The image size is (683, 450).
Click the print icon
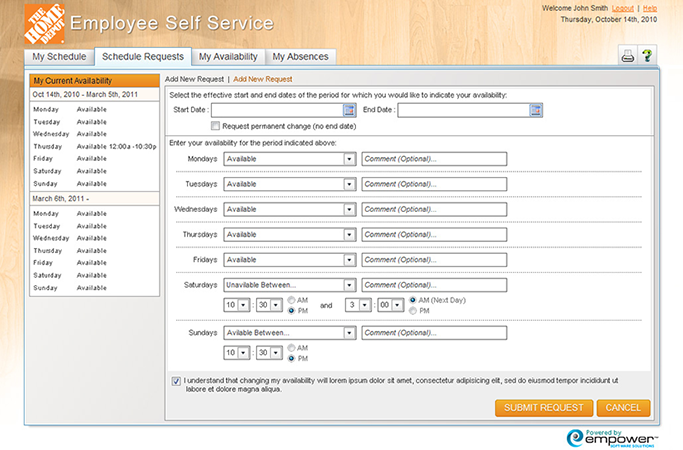tap(626, 56)
